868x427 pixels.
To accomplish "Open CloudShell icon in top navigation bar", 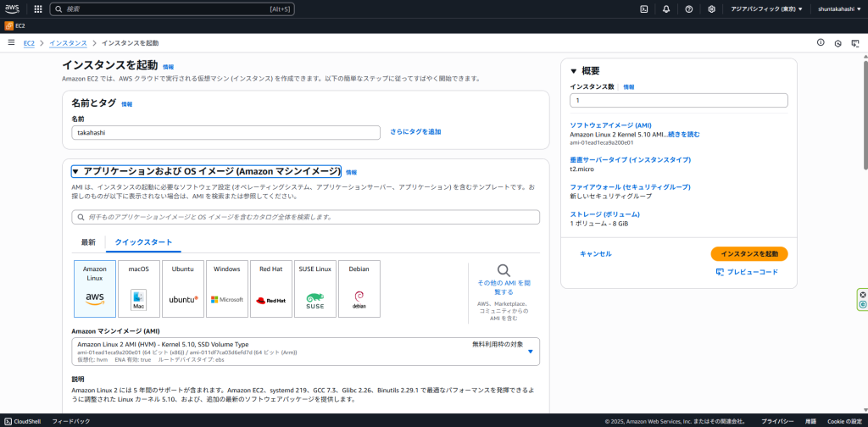I will pos(644,8).
